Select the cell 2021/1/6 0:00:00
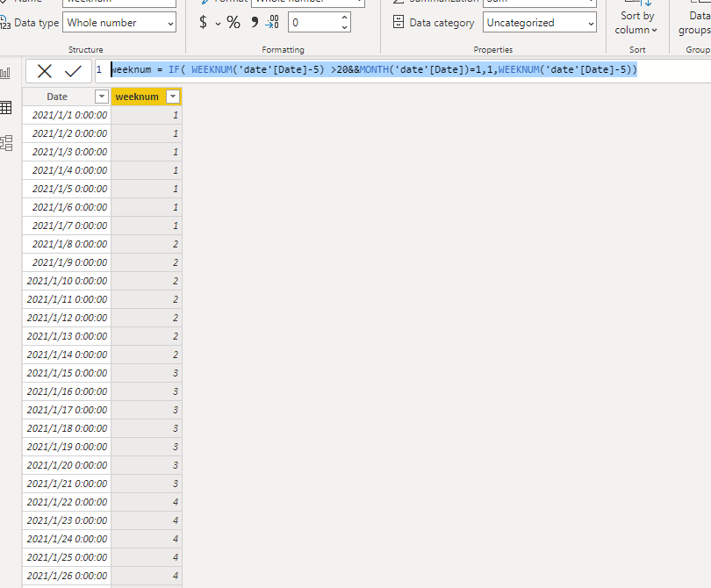 67,207
